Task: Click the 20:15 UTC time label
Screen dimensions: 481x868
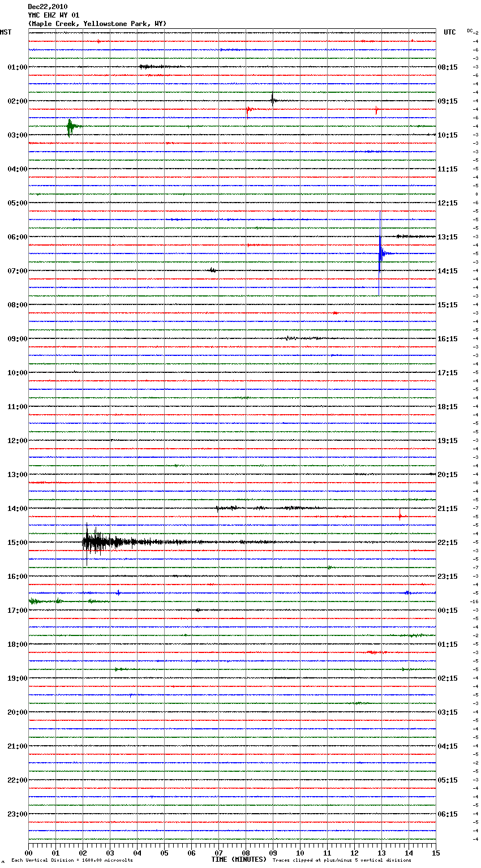Action: coord(448,475)
